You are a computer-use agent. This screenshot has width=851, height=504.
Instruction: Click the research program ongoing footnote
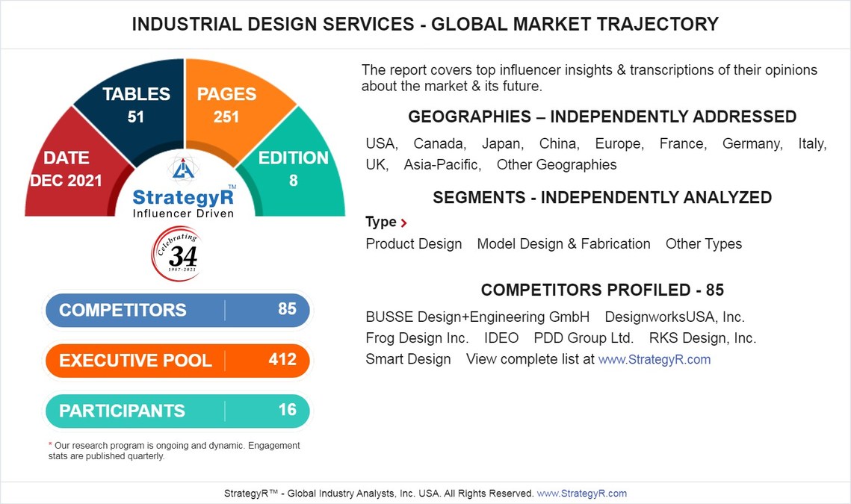click(x=173, y=451)
